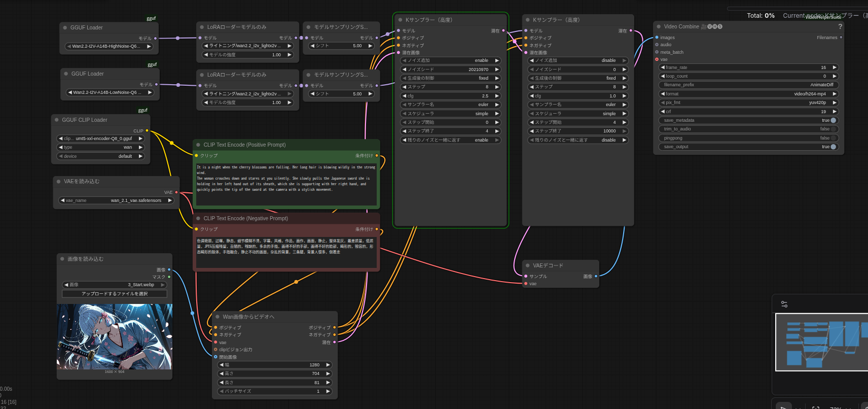Click the loaded anime image preview
The width and height of the screenshot is (868, 409).
pyautogui.click(x=115, y=336)
